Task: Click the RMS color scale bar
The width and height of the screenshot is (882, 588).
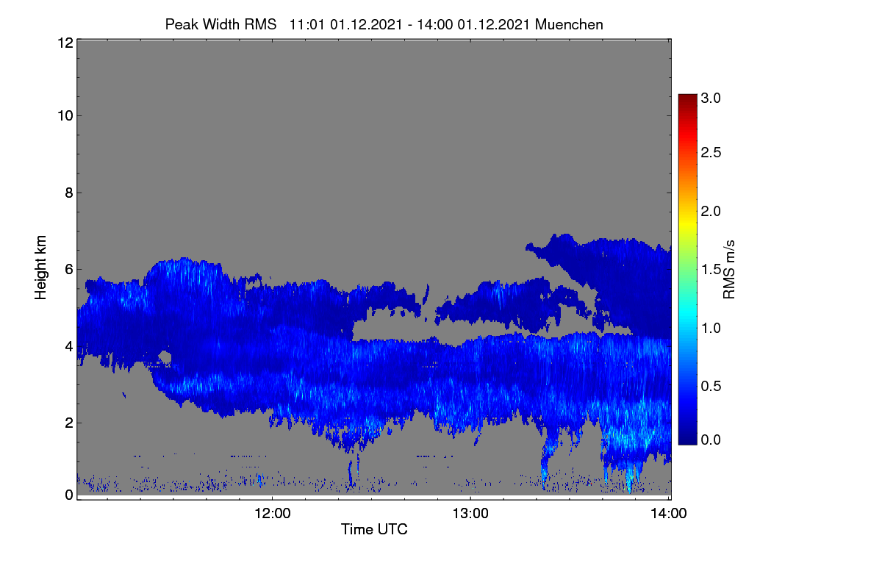Action: (687, 269)
